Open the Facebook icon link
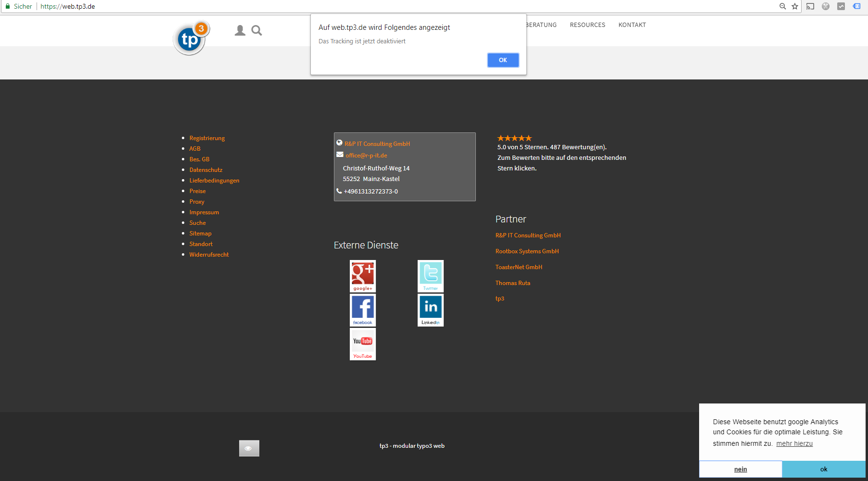 pyautogui.click(x=362, y=310)
